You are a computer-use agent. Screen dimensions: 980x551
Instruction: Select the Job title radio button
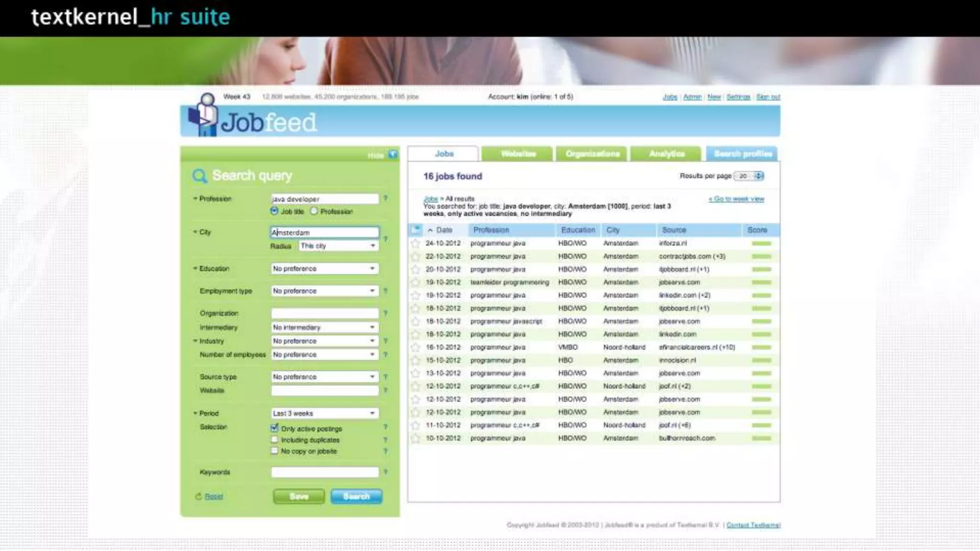click(x=274, y=211)
